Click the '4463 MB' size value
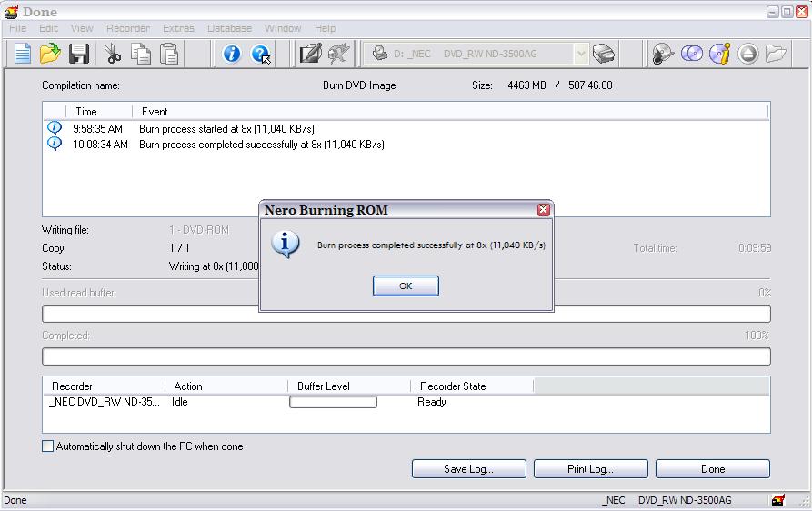812x511 pixels. [526, 85]
